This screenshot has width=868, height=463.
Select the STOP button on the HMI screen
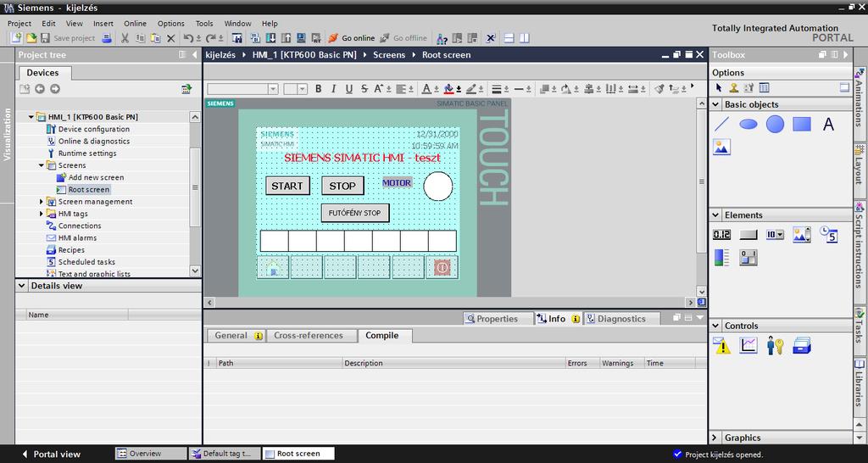click(342, 186)
